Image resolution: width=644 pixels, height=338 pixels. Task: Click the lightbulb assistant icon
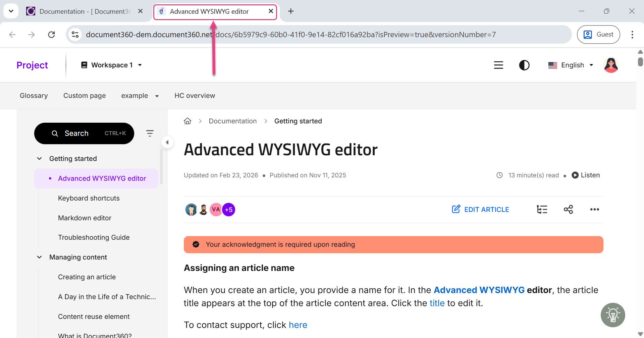pyautogui.click(x=613, y=315)
